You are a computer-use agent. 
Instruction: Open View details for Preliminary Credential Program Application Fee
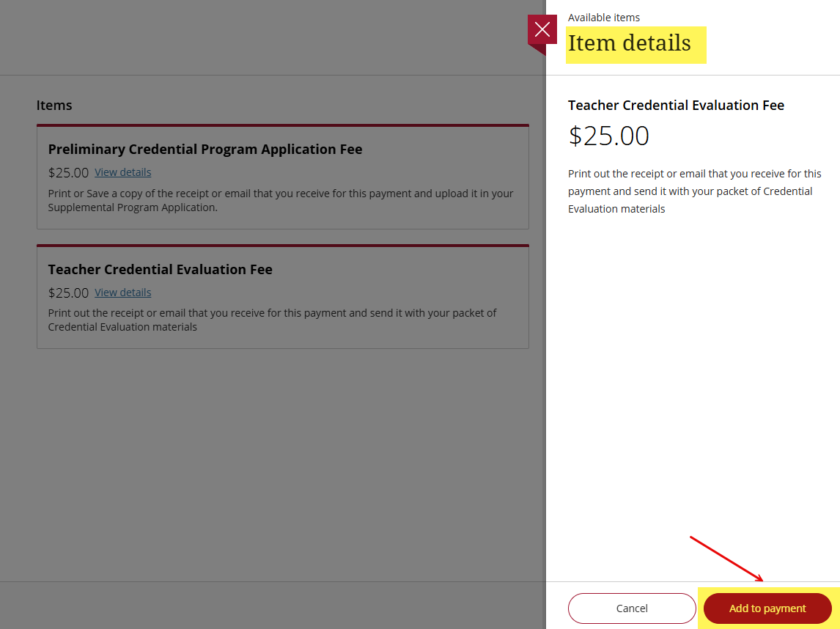pos(122,172)
